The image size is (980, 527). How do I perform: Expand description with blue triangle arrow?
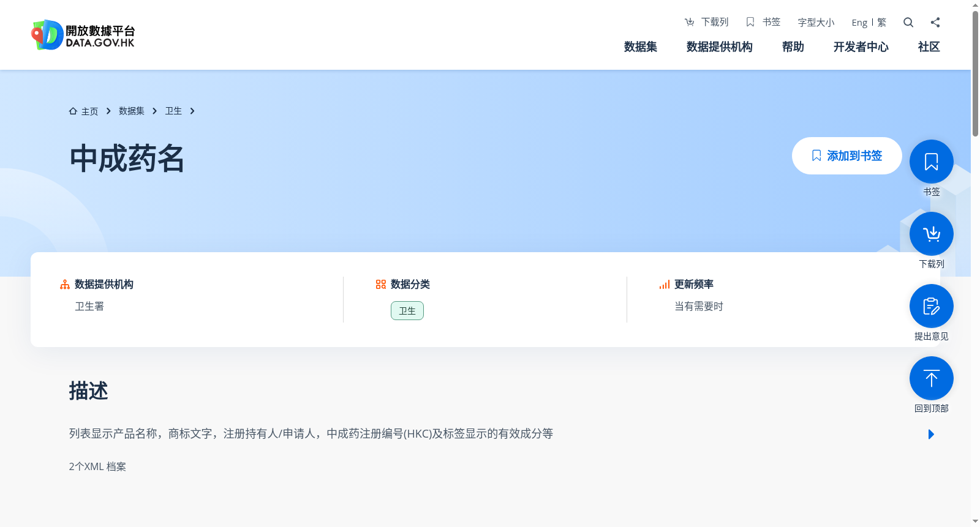(931, 435)
